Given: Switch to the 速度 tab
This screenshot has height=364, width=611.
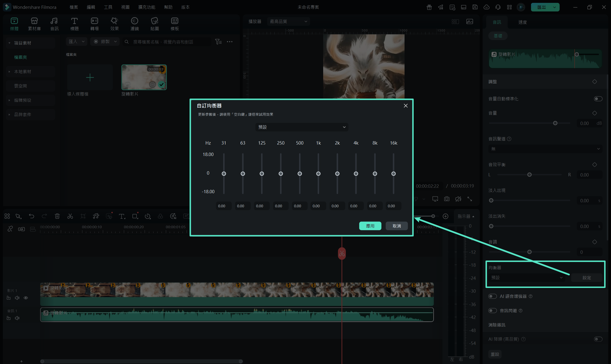Looking at the screenshot, I should [522, 22].
